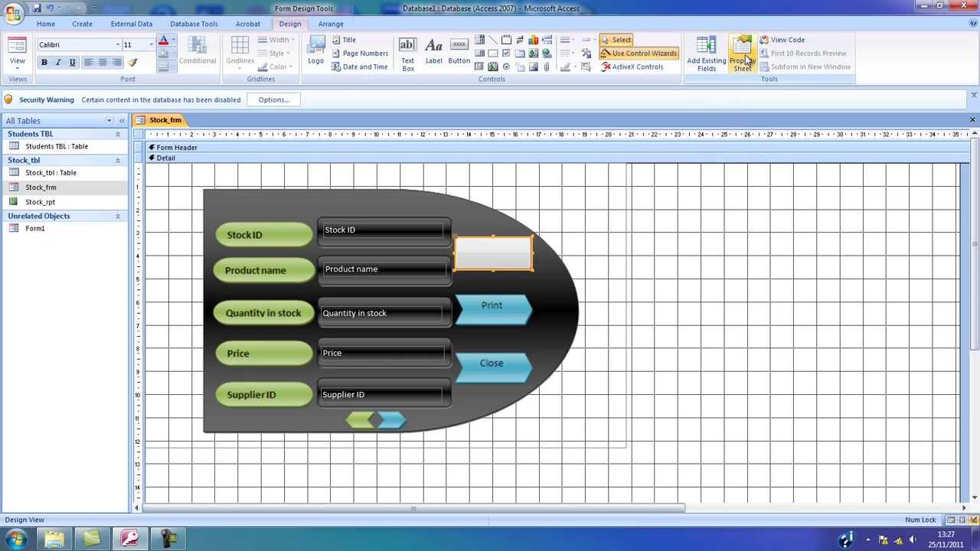Open the font color dropdown arrow
Image resolution: width=980 pixels, height=551 pixels.
[x=173, y=41]
